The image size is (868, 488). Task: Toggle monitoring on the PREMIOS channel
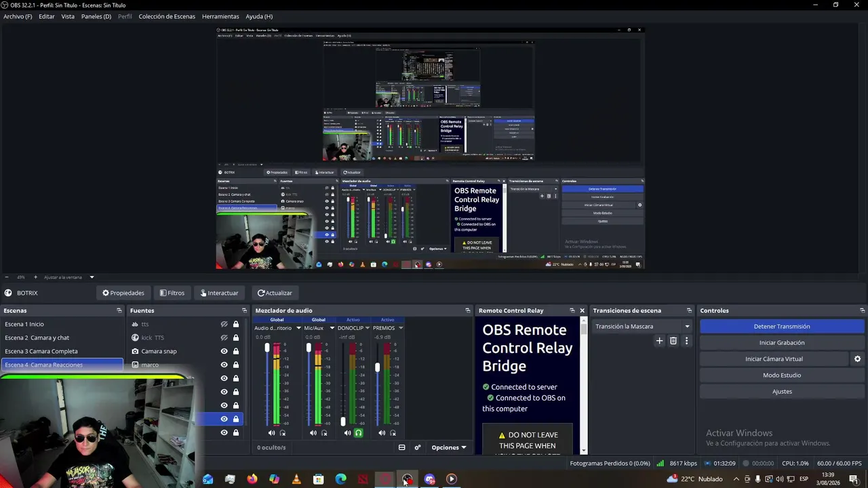pos(393,433)
